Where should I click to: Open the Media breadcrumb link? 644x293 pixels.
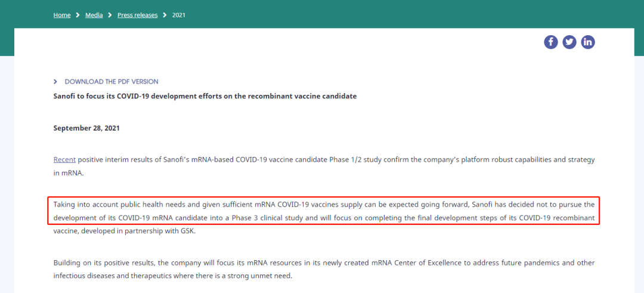click(94, 15)
